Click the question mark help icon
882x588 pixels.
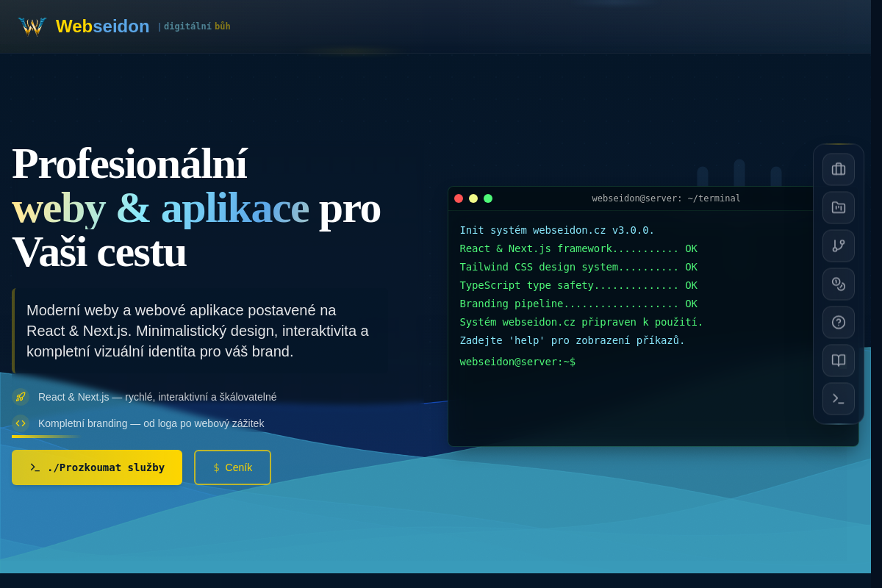click(x=839, y=322)
